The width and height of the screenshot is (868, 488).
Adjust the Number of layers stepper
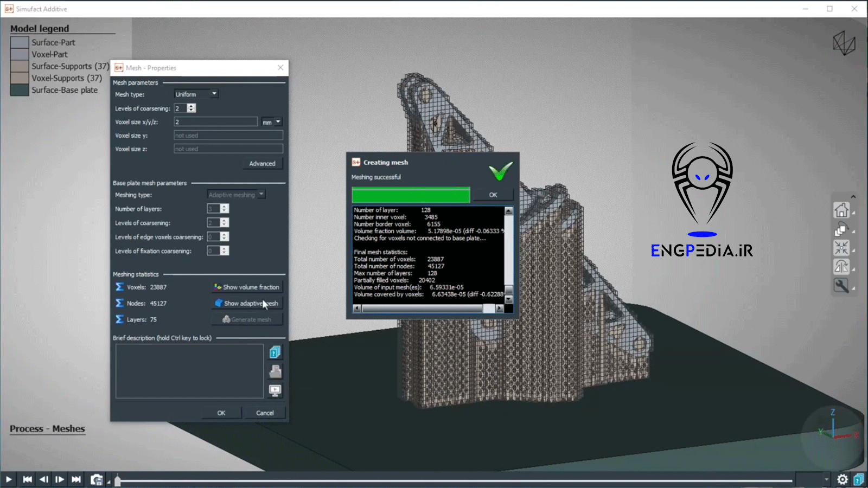click(224, 209)
